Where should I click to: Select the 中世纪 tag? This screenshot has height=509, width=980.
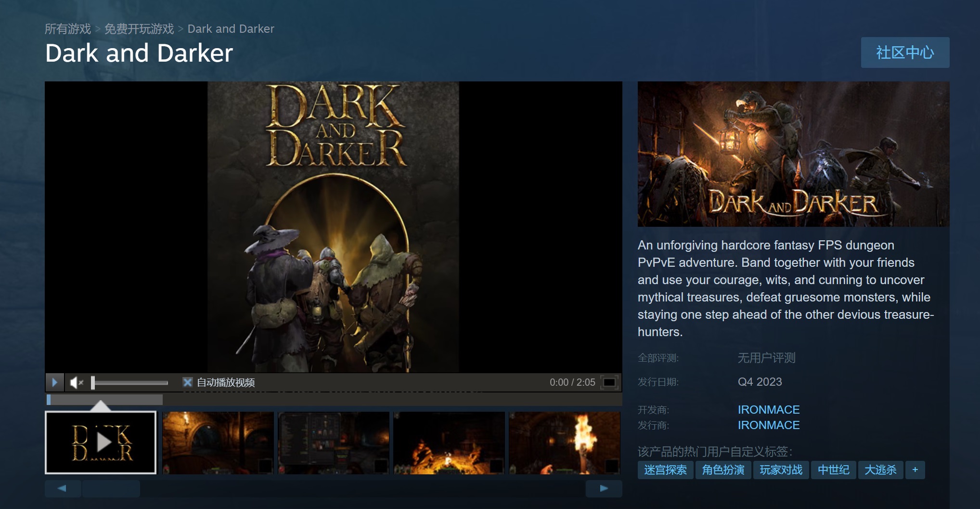coord(833,470)
